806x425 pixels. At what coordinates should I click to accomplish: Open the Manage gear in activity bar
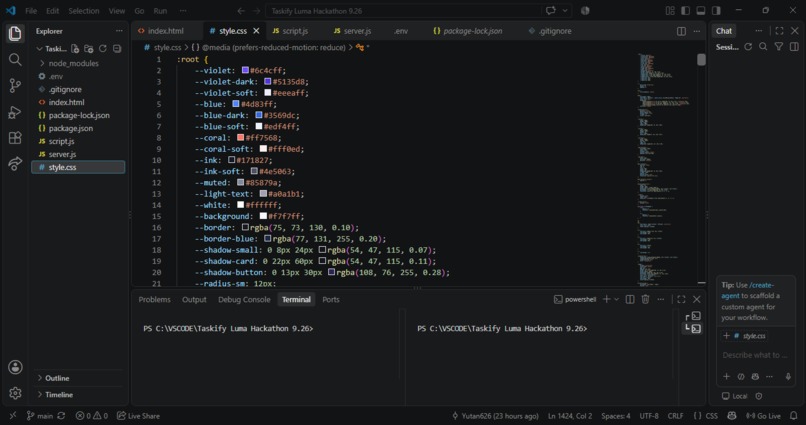click(15, 393)
